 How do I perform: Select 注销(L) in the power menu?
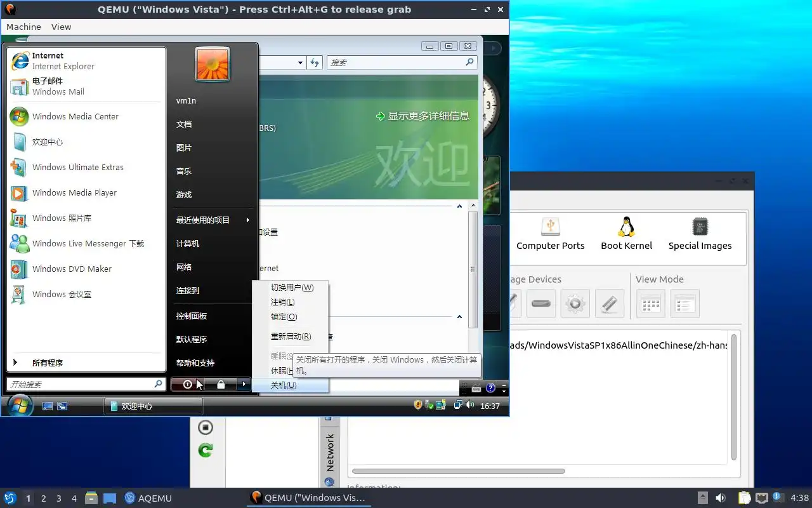click(x=291, y=302)
